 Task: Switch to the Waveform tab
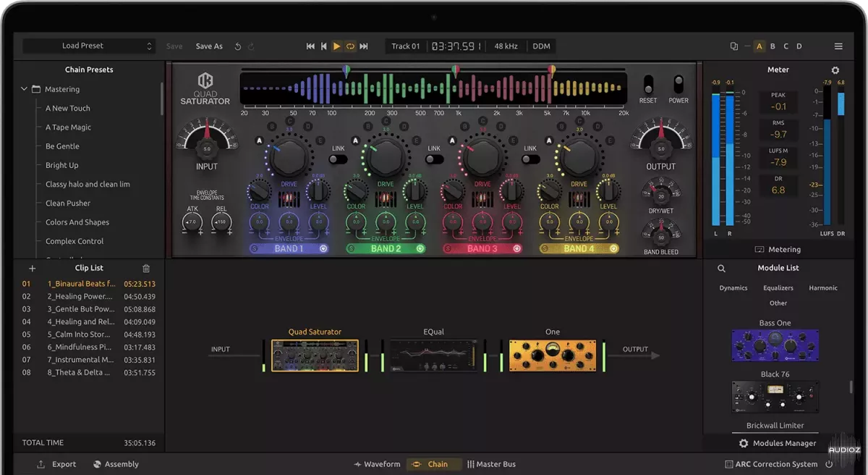[x=377, y=464]
